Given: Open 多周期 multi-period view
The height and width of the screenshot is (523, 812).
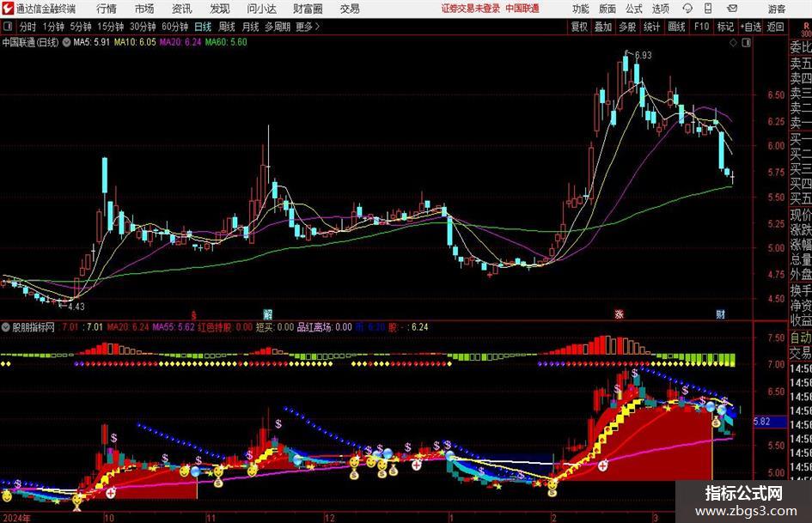Looking at the screenshot, I should click(278, 27).
